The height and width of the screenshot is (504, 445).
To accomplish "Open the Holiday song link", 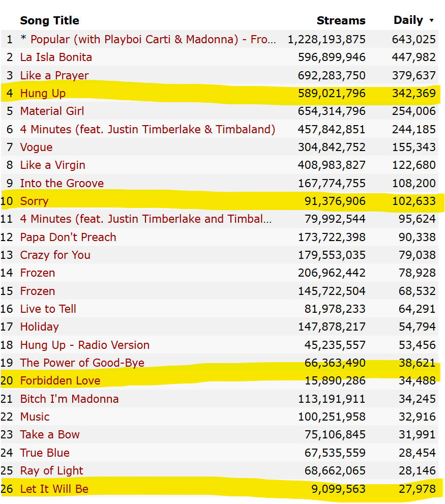I will point(39,327).
